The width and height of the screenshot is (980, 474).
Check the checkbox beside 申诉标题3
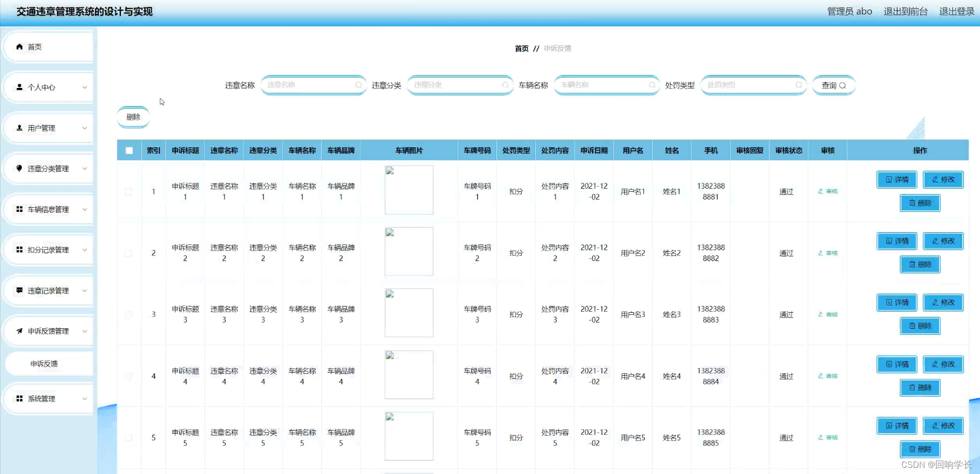129,314
